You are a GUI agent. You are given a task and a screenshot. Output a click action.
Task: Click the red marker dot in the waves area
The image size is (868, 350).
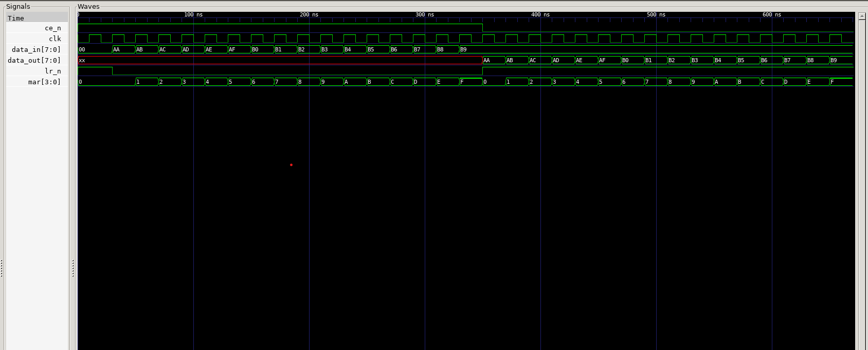291,165
